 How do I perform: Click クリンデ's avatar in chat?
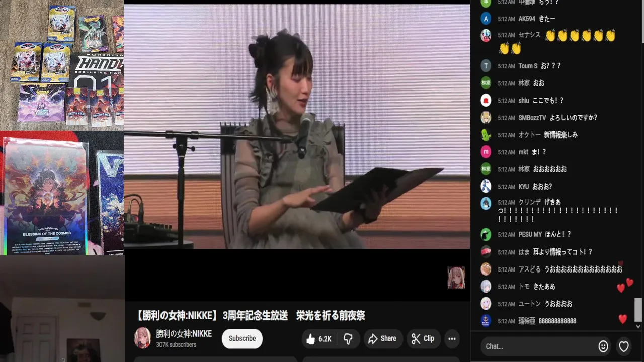click(x=486, y=203)
